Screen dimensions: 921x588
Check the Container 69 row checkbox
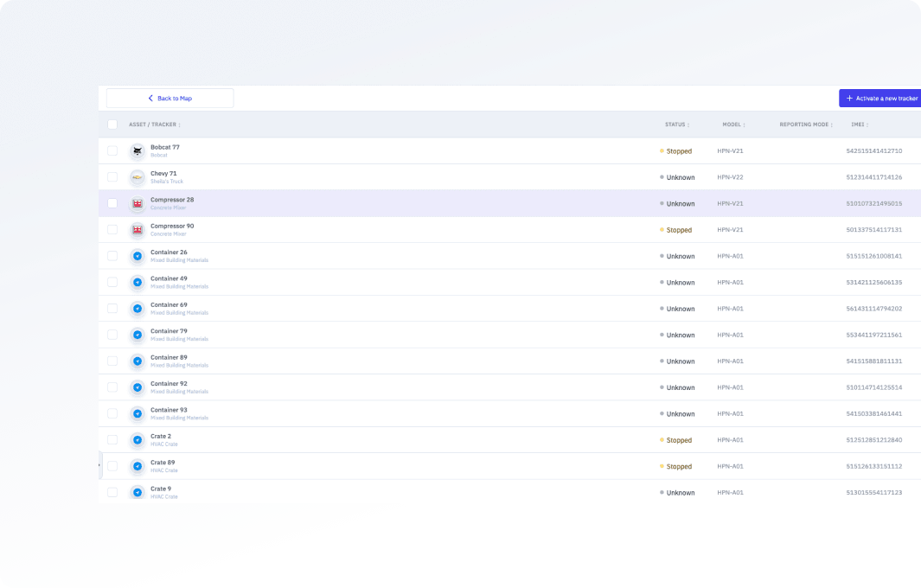112,309
